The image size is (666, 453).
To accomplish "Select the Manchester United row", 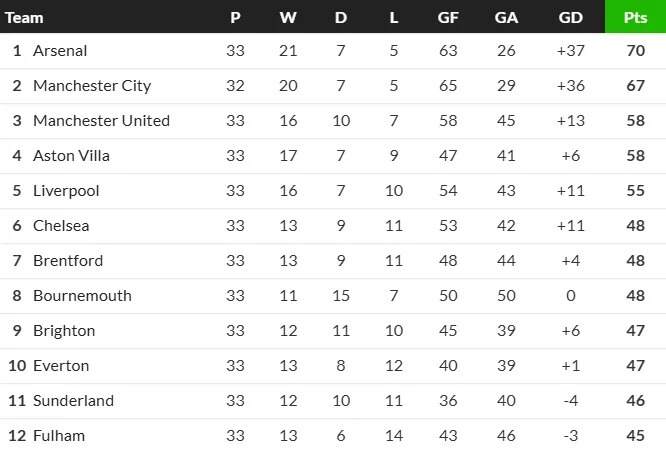I will coord(101,121).
